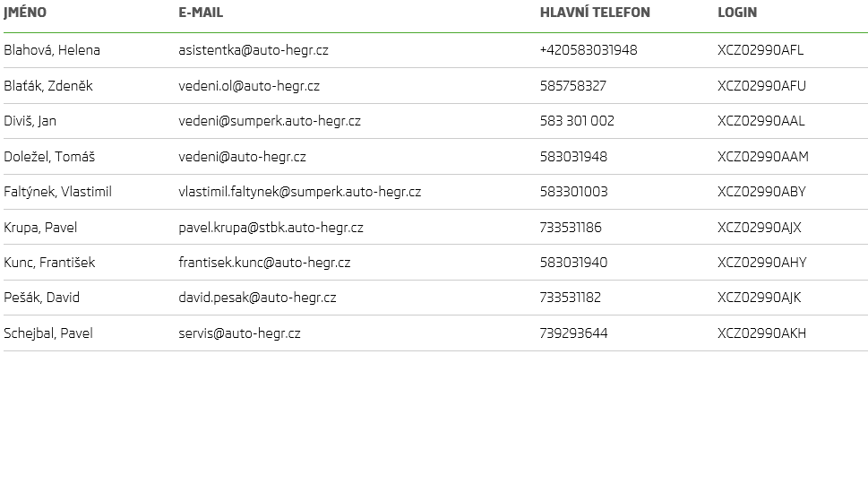Click phone number 583 301 002
Viewport: 868px width, 484px height.
pyautogui.click(x=577, y=121)
